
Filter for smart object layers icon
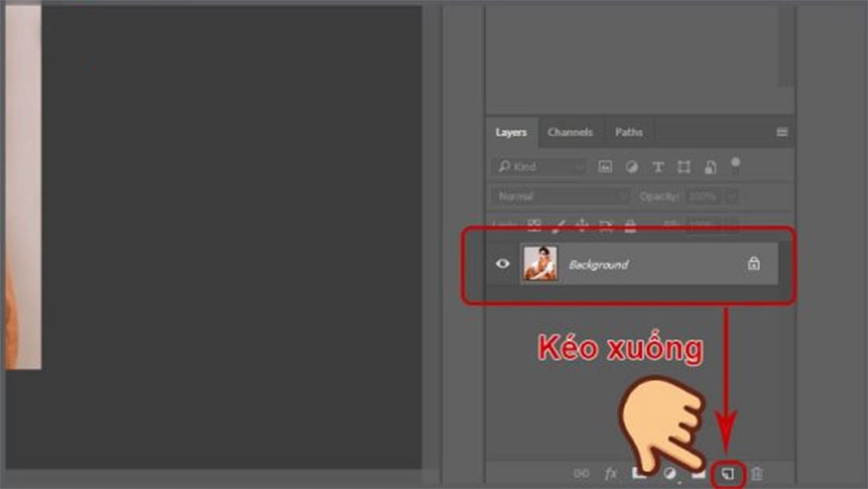click(x=710, y=168)
